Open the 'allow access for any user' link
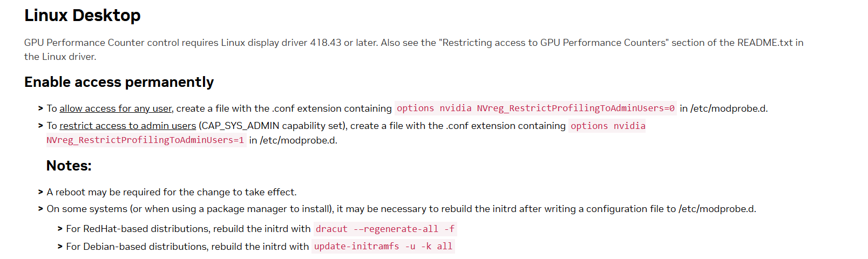 pyautogui.click(x=116, y=108)
